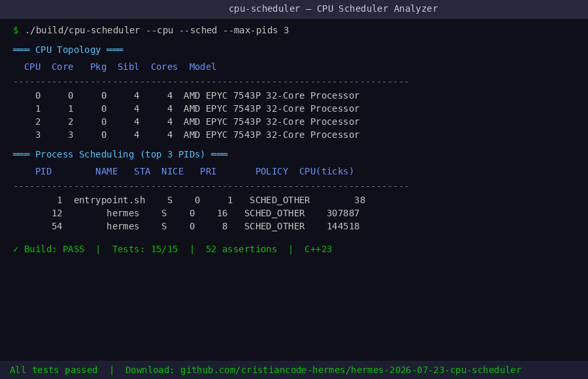Viewport: 588px width, 379px height.
Task: Click 'SCHED_OTHER' in the entrypoint.sh row
Action: pos(280,201)
